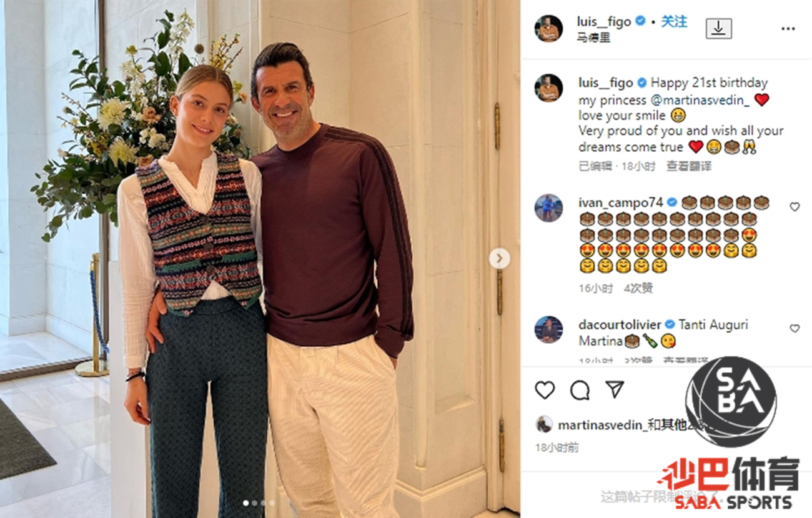Click the download icon in post header
This screenshot has width=812, height=518.
(x=718, y=28)
